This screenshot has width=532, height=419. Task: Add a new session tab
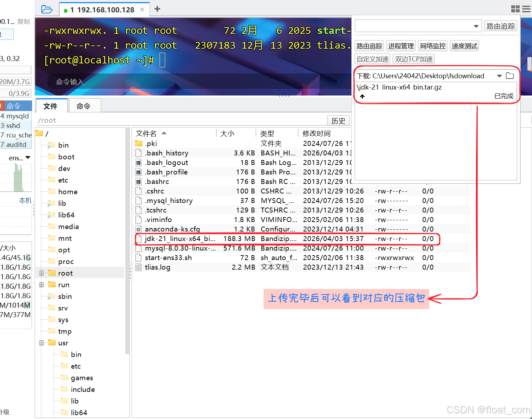pyautogui.click(x=157, y=9)
